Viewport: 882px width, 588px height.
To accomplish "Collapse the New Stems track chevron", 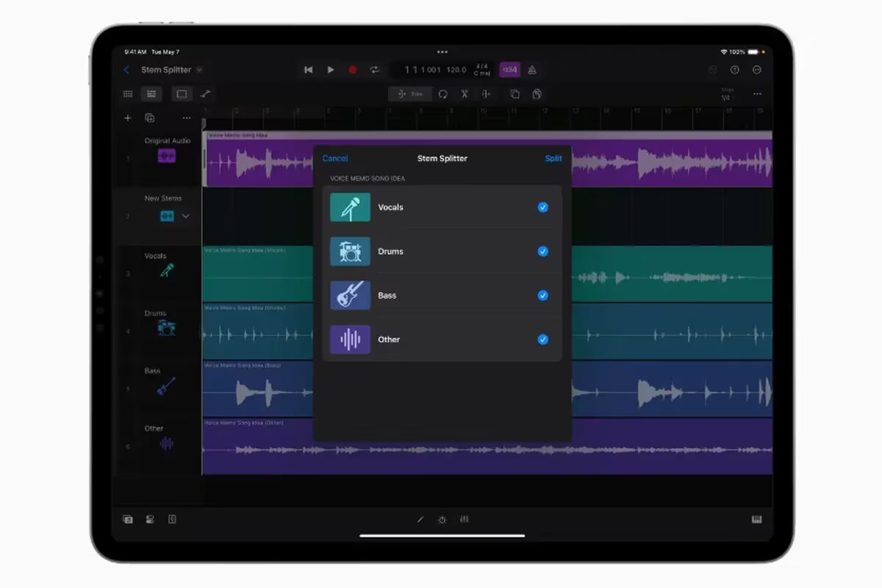I will (186, 216).
